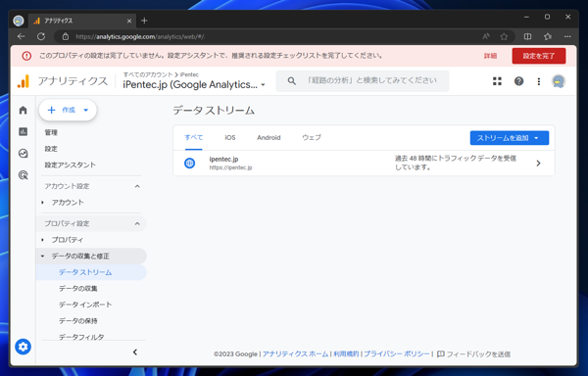Open the ストリームを追加 dropdown
The width and height of the screenshot is (588, 376).
(x=510, y=138)
